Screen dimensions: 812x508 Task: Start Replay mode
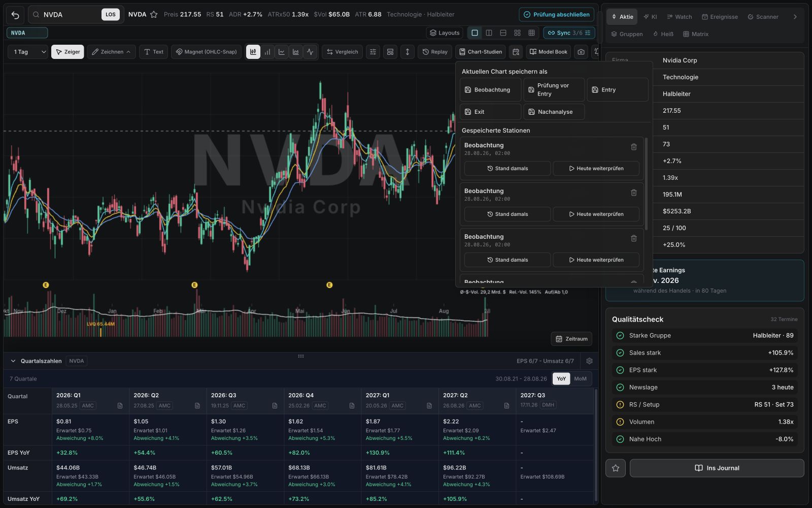point(435,52)
